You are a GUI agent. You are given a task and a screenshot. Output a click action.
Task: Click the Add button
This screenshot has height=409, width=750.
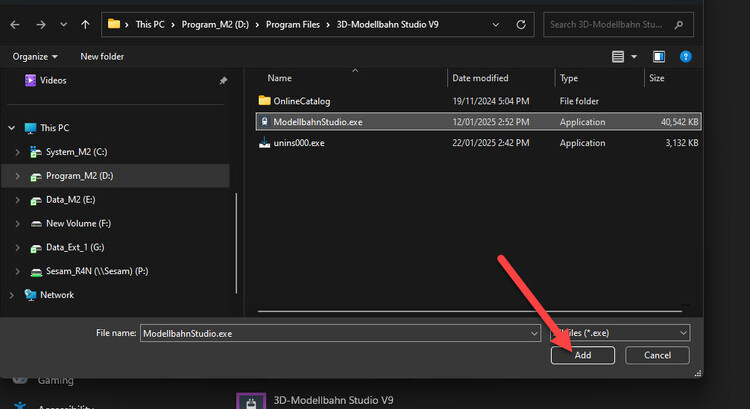click(x=583, y=355)
